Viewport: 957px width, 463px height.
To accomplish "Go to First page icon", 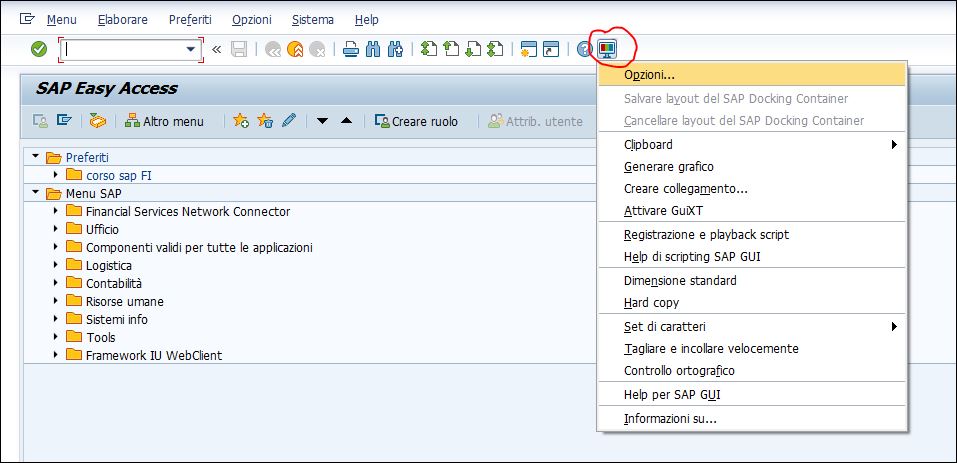I will pyautogui.click(x=429, y=49).
